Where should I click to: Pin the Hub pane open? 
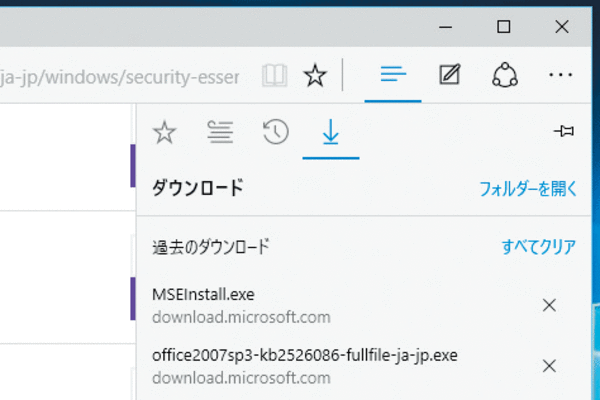(564, 131)
